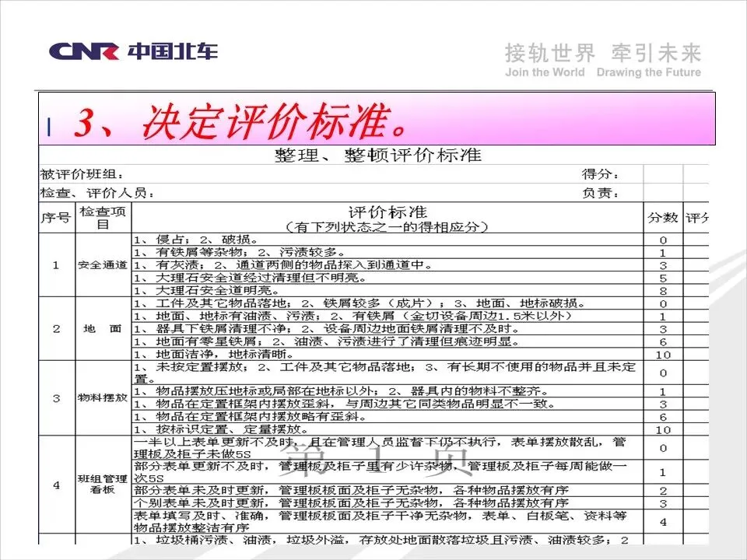
Task: Click the check item 班组管理看板
Action: pos(103,484)
